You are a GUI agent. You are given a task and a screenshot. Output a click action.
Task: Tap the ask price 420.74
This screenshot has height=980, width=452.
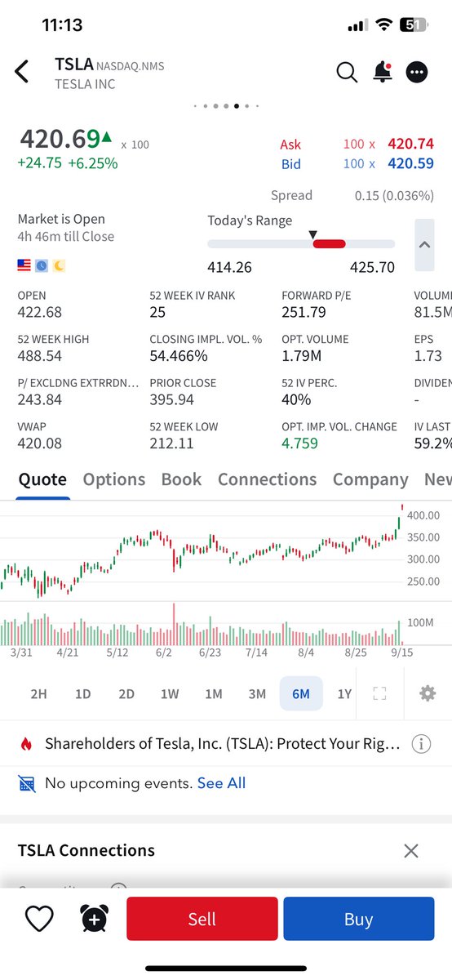[410, 144]
